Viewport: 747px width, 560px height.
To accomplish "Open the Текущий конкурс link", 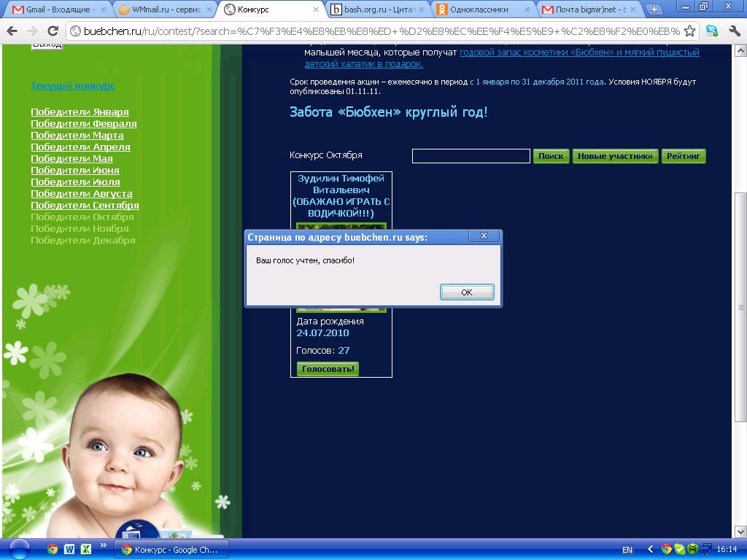I will pyautogui.click(x=73, y=86).
